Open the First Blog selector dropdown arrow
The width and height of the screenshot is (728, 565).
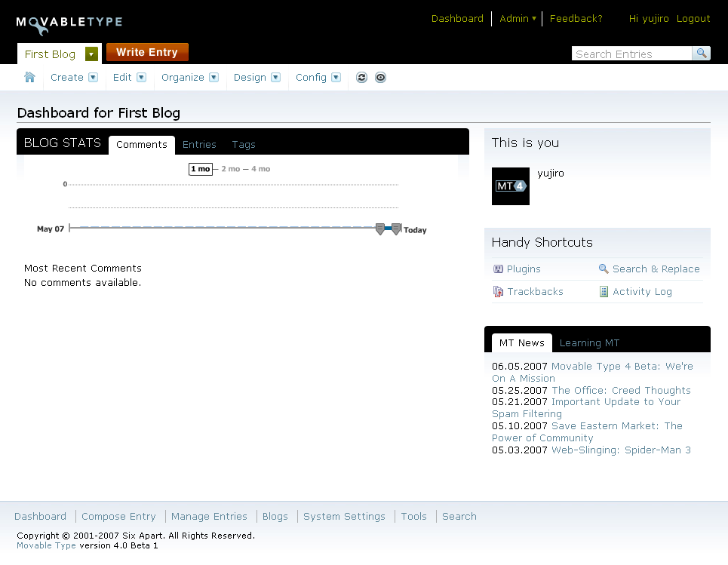91,54
